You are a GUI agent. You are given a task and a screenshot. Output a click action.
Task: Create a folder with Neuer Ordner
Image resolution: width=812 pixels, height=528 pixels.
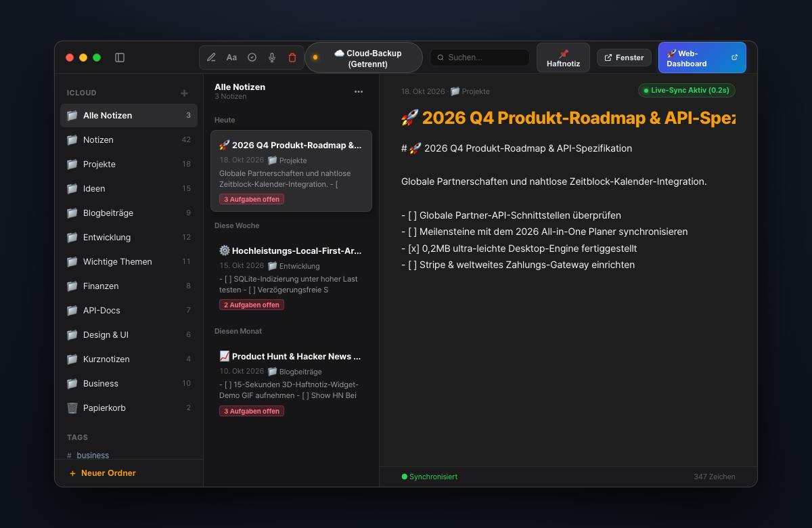[x=102, y=473]
